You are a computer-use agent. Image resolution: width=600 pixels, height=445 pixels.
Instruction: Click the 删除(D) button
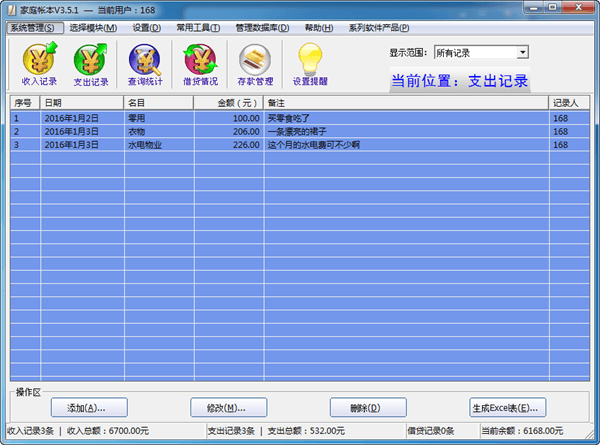pyautogui.click(x=368, y=408)
